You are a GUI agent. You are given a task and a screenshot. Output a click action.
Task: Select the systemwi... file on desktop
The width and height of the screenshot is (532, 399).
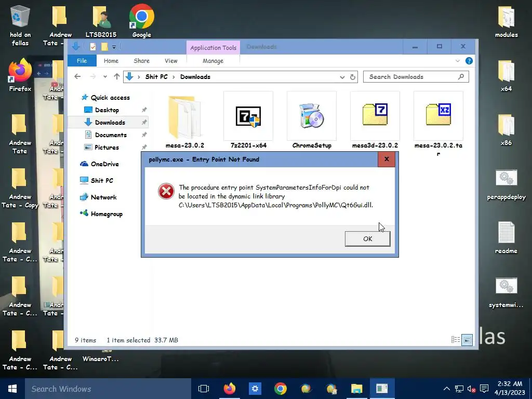(506, 292)
